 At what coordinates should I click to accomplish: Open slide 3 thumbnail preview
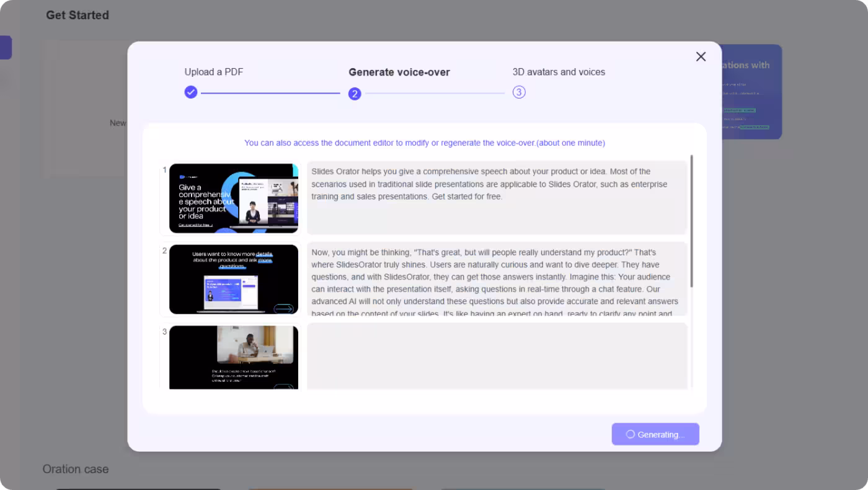(234, 357)
